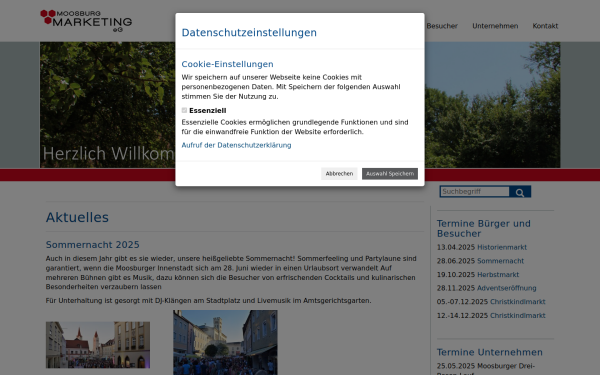
Task: Click the search magnifier button
Action: pos(520,192)
